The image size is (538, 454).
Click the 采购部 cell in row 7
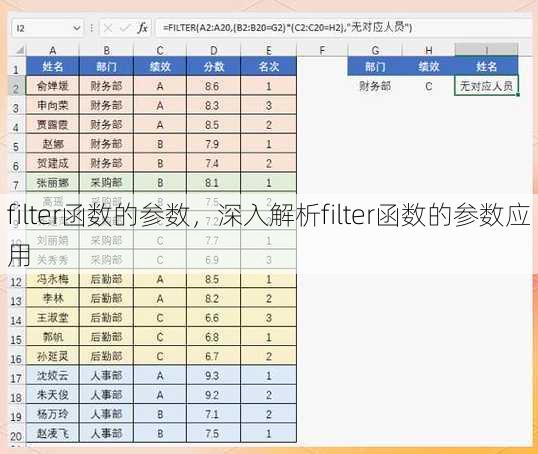(106, 182)
